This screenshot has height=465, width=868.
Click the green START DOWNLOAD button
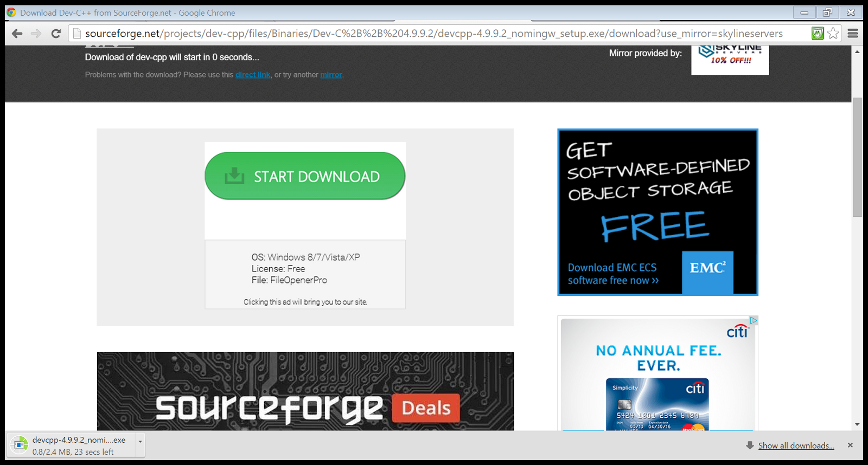[305, 176]
